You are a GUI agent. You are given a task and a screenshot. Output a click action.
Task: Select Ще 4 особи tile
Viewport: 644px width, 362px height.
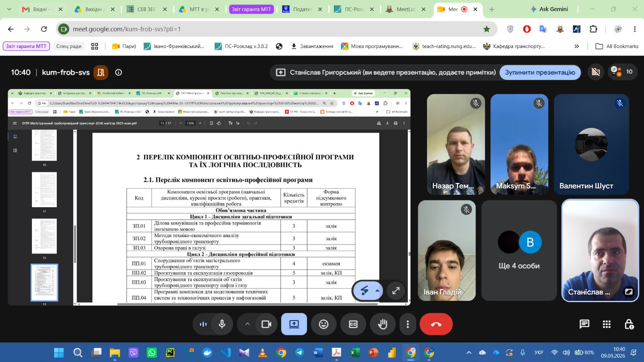(x=519, y=251)
